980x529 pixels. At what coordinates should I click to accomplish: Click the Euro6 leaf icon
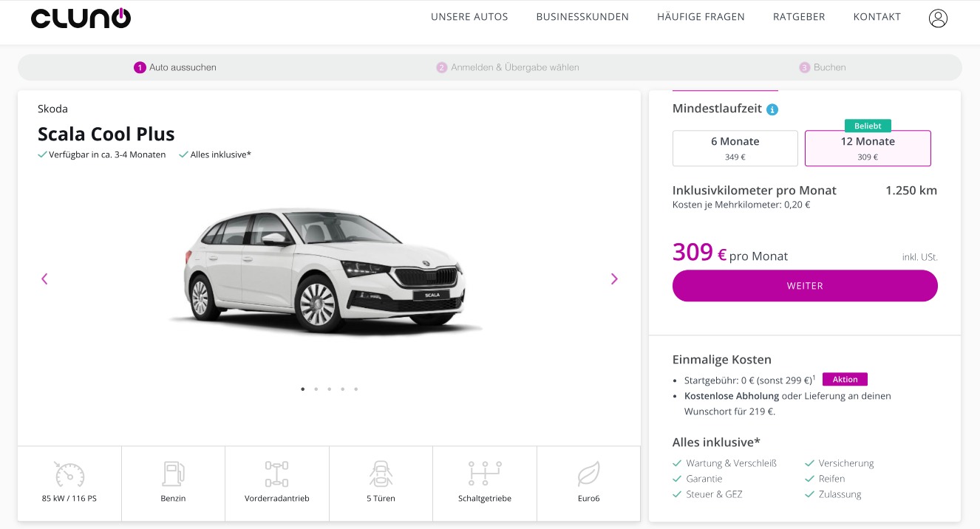click(588, 474)
